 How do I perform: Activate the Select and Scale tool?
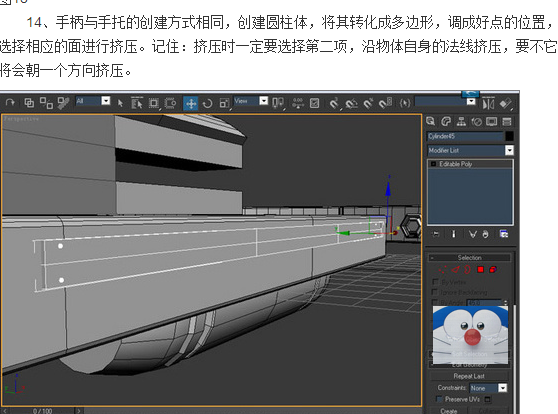coord(224,103)
